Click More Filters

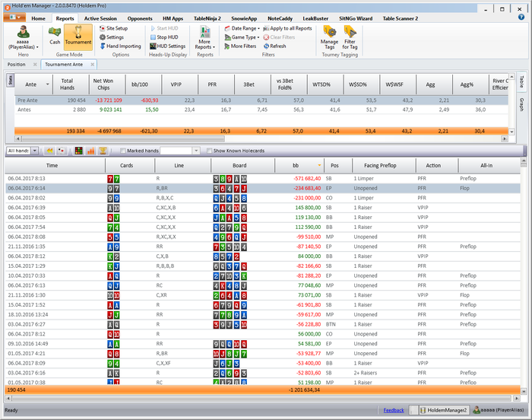click(x=240, y=46)
